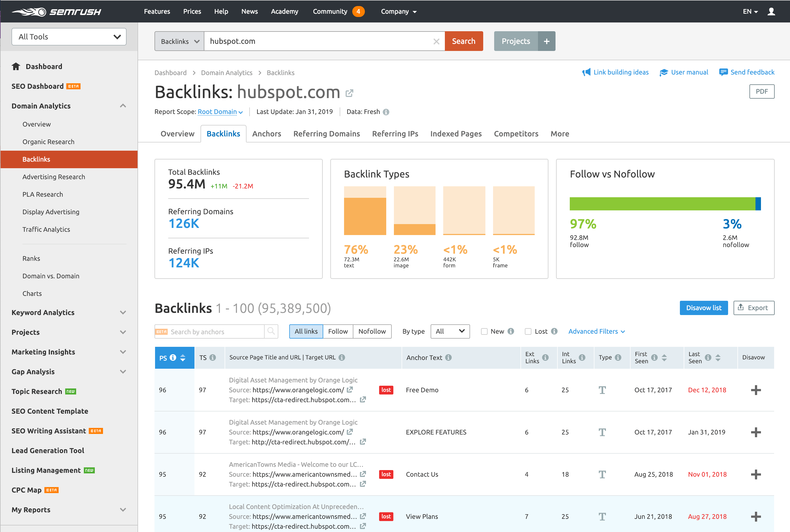Disavow the first orangelogic backlink plus icon
Viewport: 790px width, 532px height.
755,390
